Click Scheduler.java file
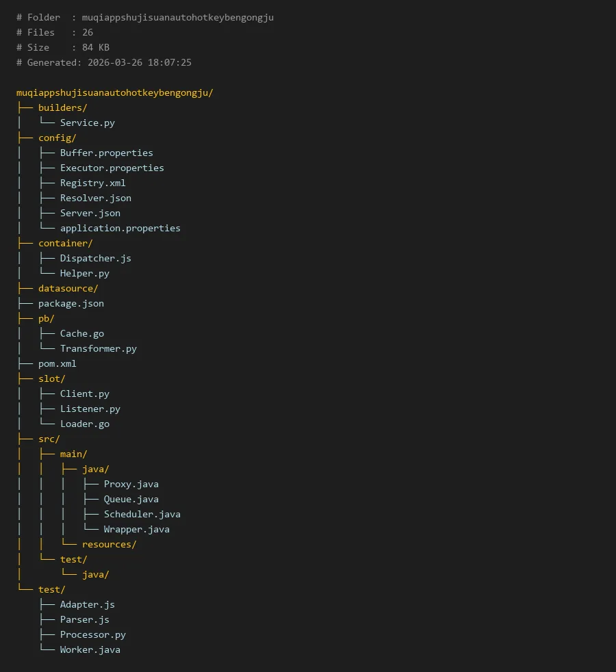Screen dimensions: 616x672 pyautogui.click(x=142, y=514)
